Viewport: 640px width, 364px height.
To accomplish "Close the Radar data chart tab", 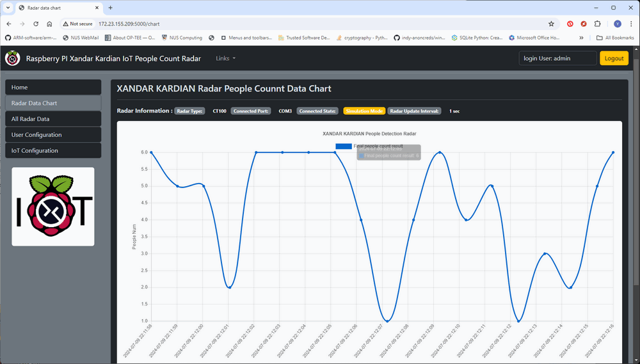I will pyautogui.click(x=97, y=8).
